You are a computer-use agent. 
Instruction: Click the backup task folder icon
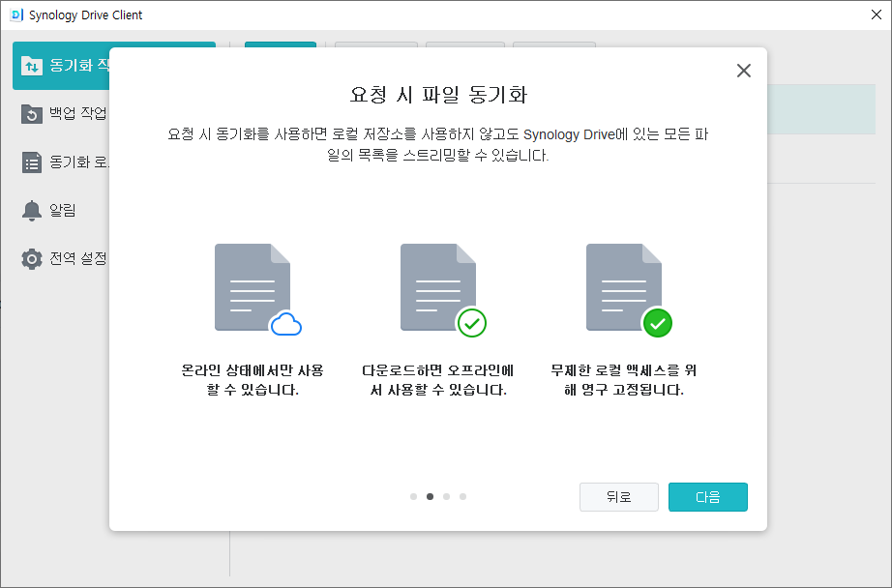click(32, 114)
